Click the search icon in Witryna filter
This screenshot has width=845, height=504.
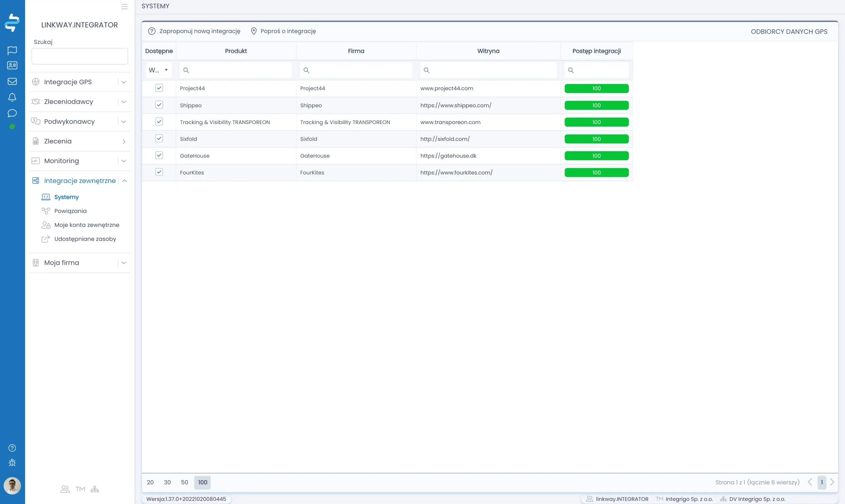coord(427,70)
